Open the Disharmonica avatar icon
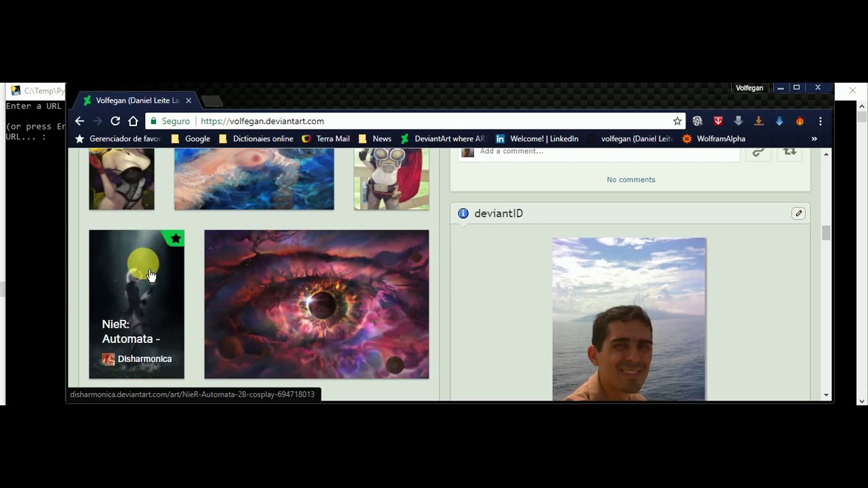This screenshot has height=488, width=868. [108, 359]
